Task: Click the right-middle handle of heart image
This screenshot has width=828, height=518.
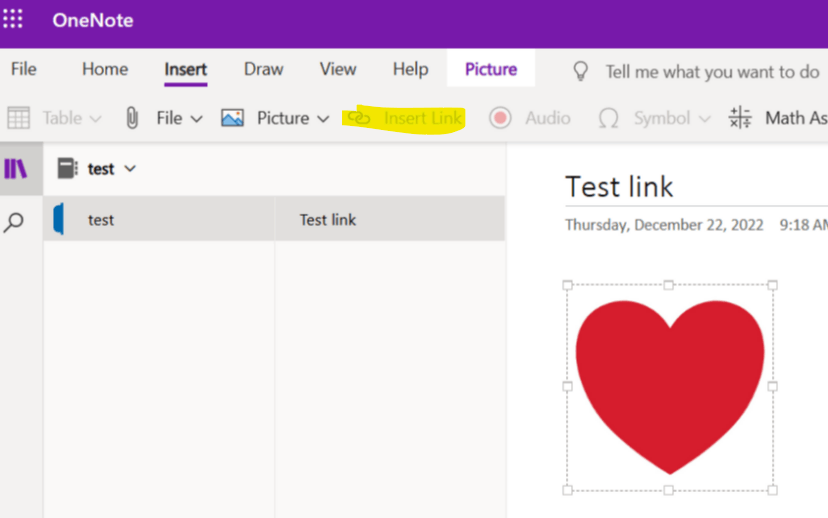Action: 773,387
